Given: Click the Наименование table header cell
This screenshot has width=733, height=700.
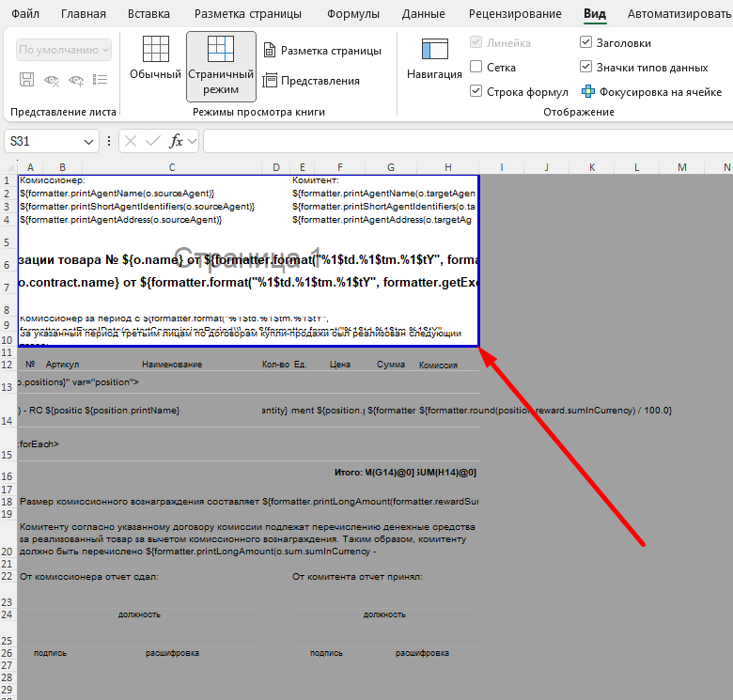Looking at the screenshot, I should (x=172, y=365).
